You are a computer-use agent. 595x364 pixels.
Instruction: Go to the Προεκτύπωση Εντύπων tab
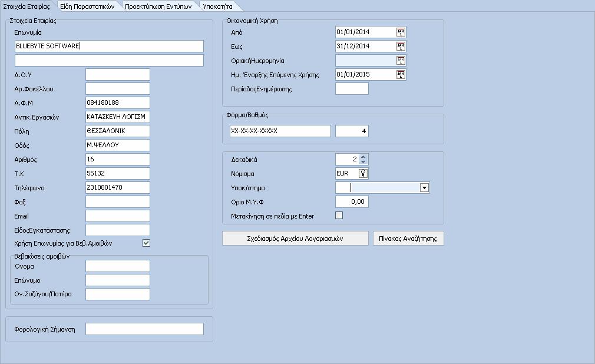coord(158,6)
